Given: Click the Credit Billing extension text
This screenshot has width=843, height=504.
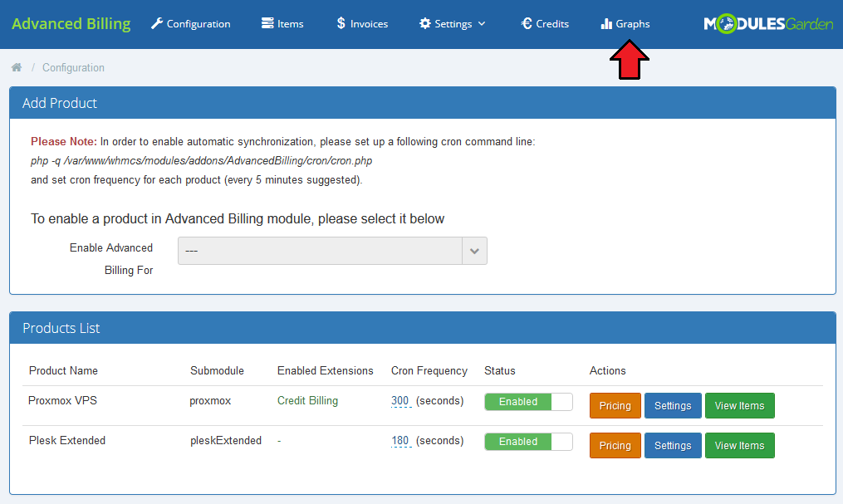Looking at the screenshot, I should point(307,401).
